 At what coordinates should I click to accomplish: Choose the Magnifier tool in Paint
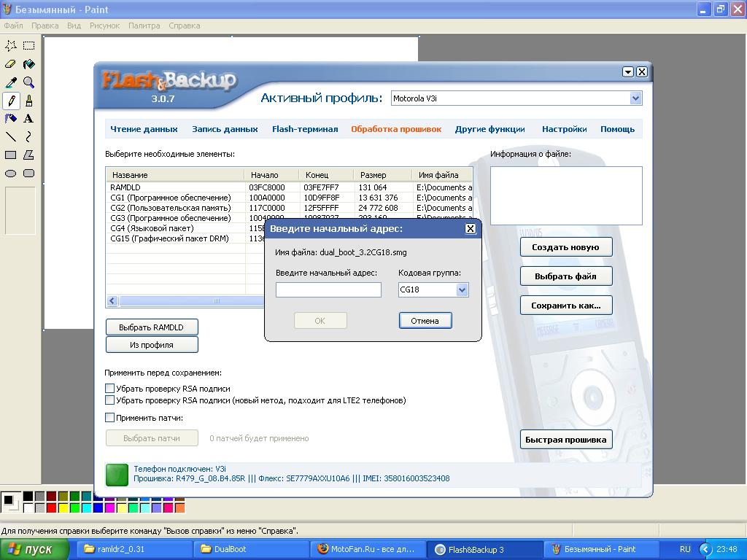click(x=29, y=82)
